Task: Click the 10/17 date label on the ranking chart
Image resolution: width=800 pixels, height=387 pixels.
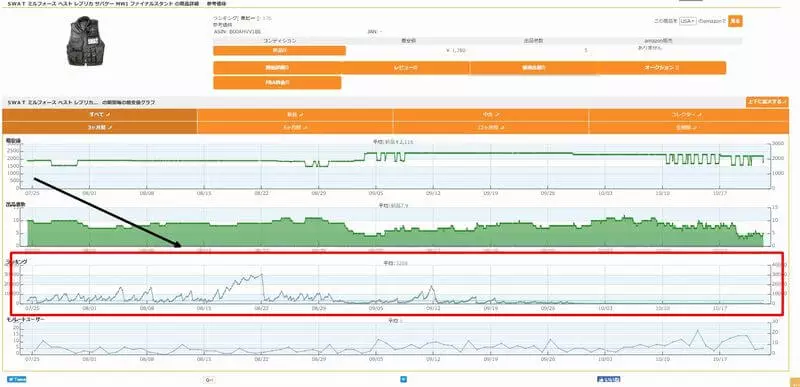Action: tap(719, 308)
